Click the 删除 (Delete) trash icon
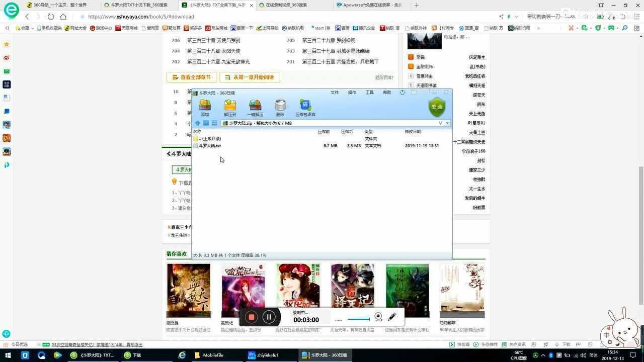Image resolution: width=644 pixels, height=362 pixels. pyautogui.click(x=280, y=108)
